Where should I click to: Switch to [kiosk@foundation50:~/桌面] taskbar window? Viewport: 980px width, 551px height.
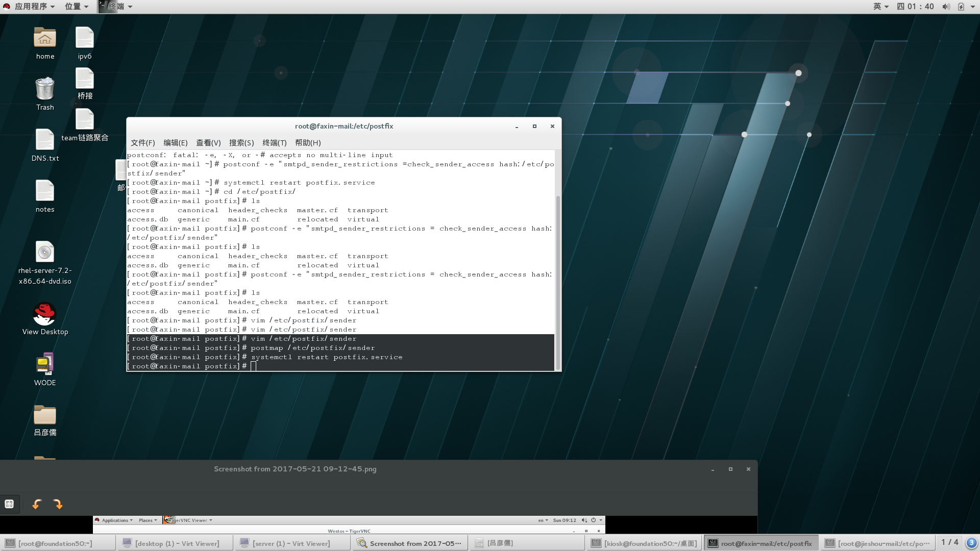tap(644, 543)
